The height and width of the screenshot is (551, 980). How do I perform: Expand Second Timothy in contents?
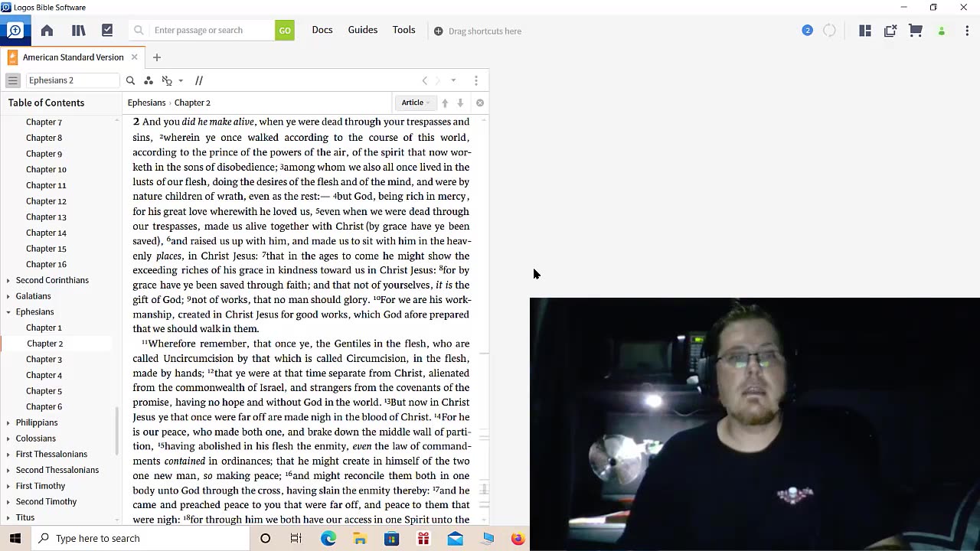coord(8,502)
